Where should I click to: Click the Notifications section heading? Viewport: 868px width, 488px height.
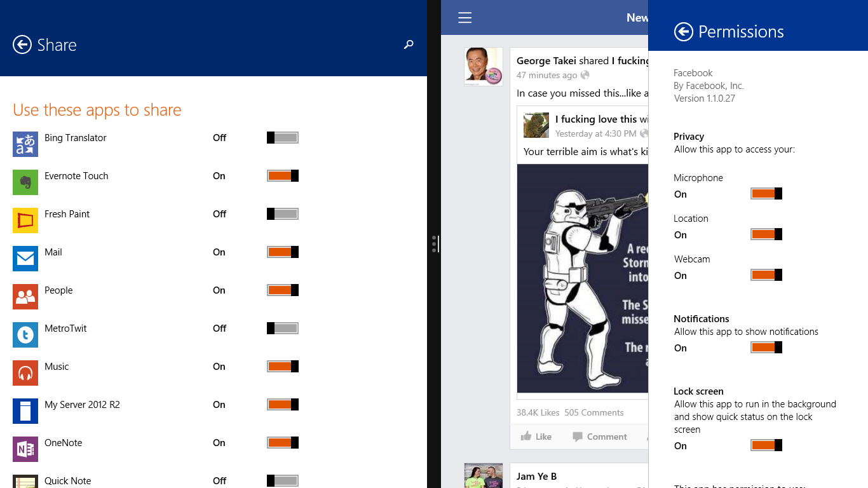click(702, 319)
